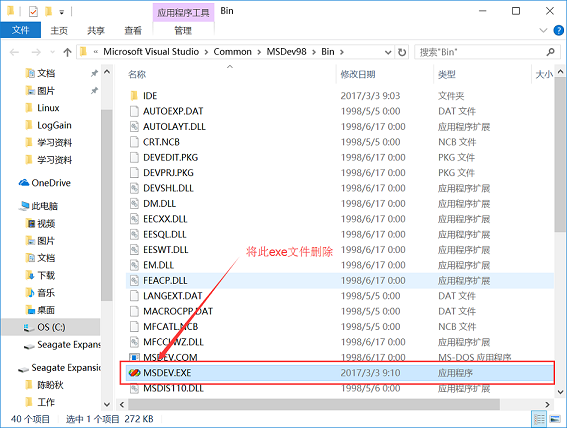This screenshot has height=428, width=567.
Task: Click chevron after Bin in breadcrumb
Action: (342, 52)
